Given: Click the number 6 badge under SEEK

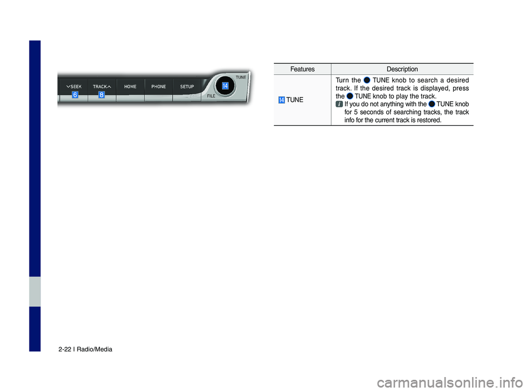Looking at the screenshot, I should tap(75, 95).
